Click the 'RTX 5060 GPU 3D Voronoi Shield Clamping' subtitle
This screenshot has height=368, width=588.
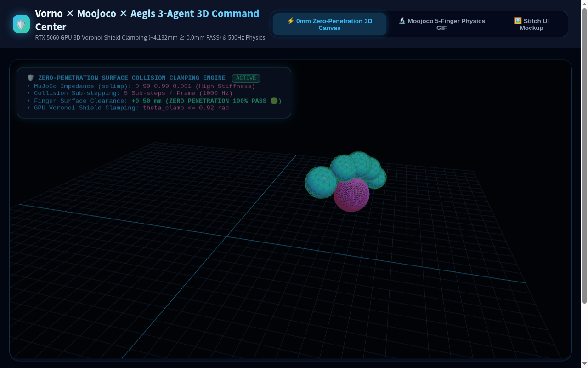[x=150, y=38]
